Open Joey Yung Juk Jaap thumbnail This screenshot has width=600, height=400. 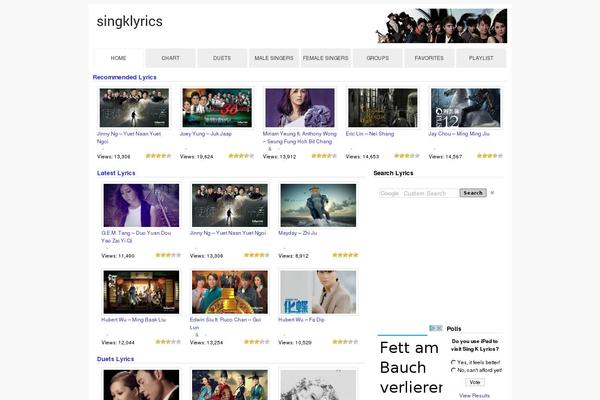pos(217,108)
